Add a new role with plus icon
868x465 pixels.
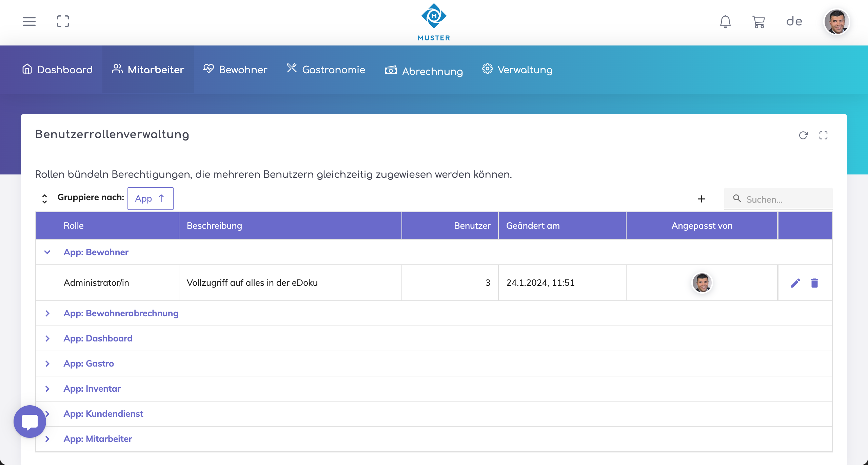pyautogui.click(x=701, y=199)
